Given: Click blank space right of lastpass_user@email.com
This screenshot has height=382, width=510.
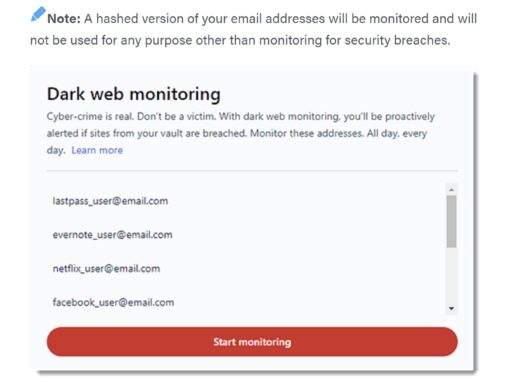Looking at the screenshot, I should click(x=307, y=201).
